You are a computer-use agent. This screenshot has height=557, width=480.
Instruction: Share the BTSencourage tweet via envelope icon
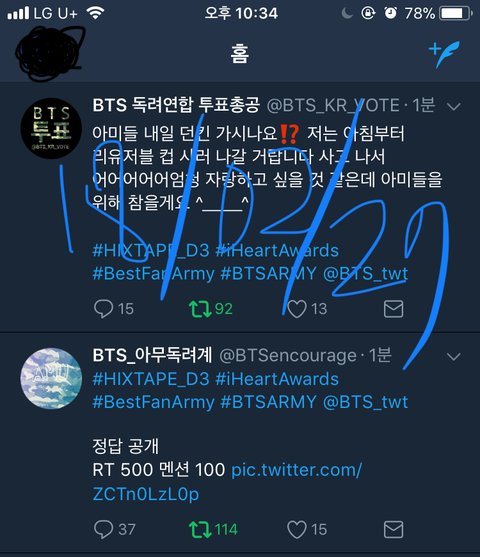coord(393,529)
